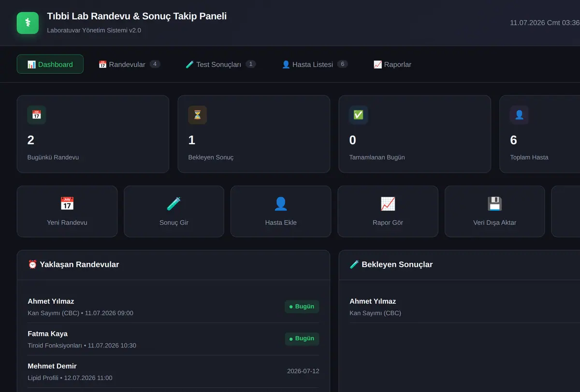Viewport: 580px width, 392px height.
Task: Click the green medical logo icon
Action: point(28,23)
